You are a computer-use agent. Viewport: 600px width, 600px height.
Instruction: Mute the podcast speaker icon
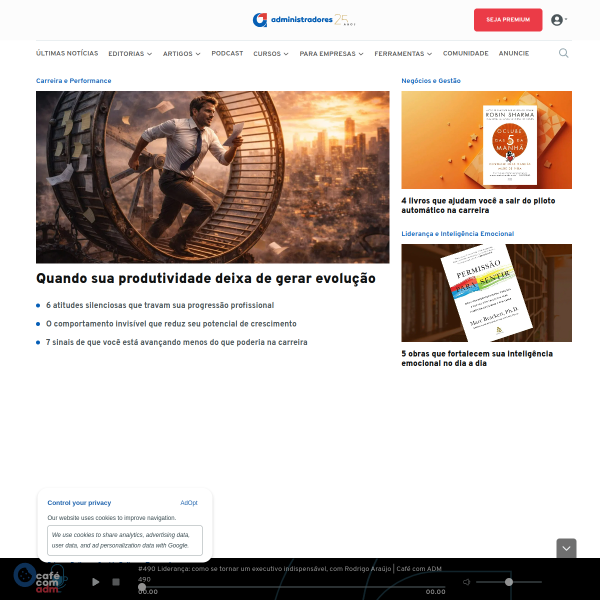466,582
